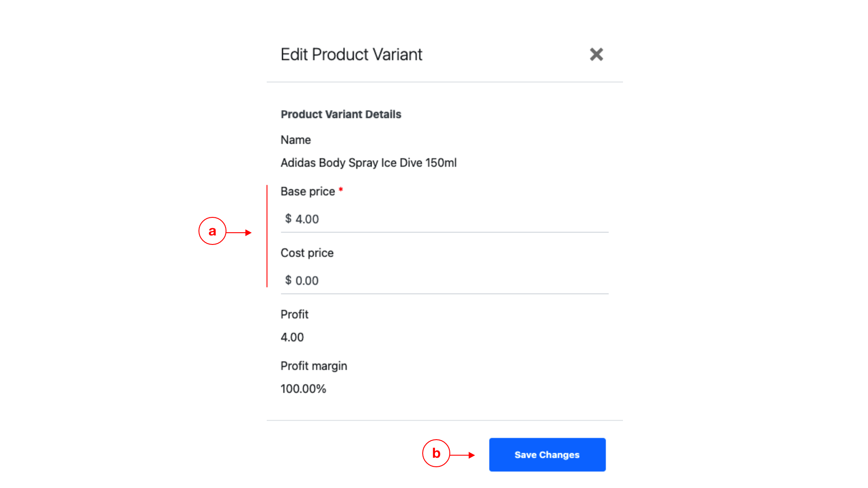This screenshot has height=488, width=868.
Task: Click the Profit margin value 100.00%
Action: 303,389
